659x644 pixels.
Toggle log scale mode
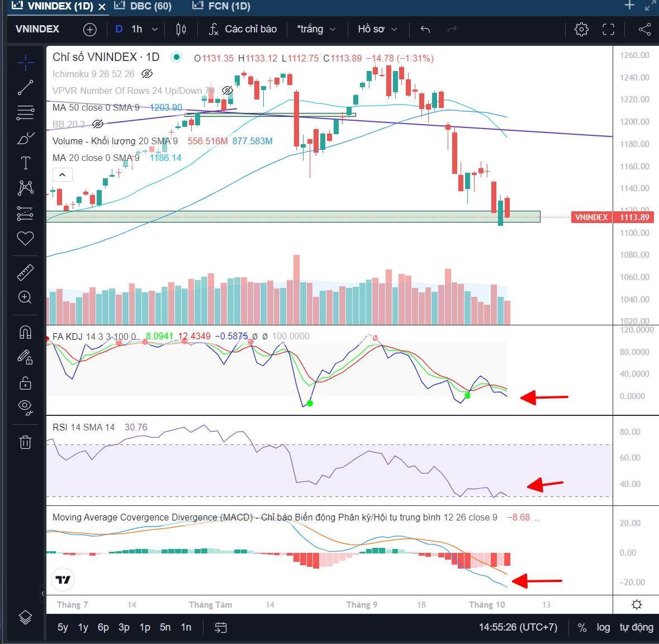tap(603, 628)
